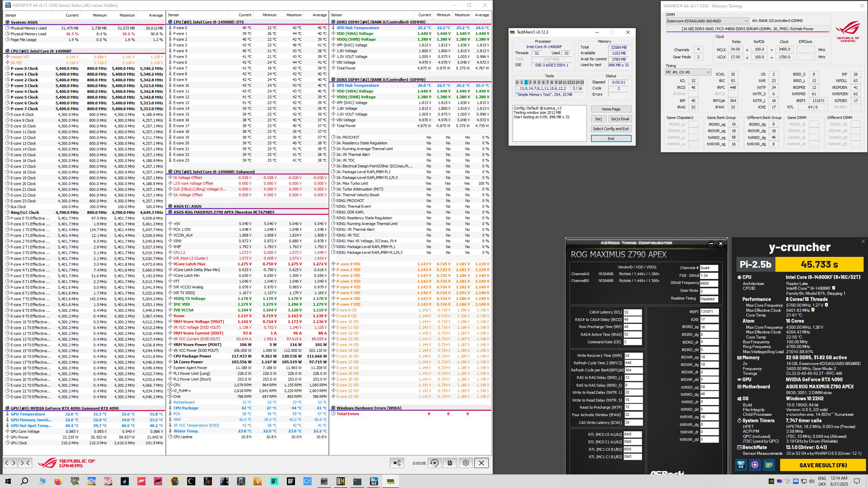The height and width of the screenshot is (488, 868).
Task: Click test number 15 box in TestMem5
Action: click(x=582, y=82)
